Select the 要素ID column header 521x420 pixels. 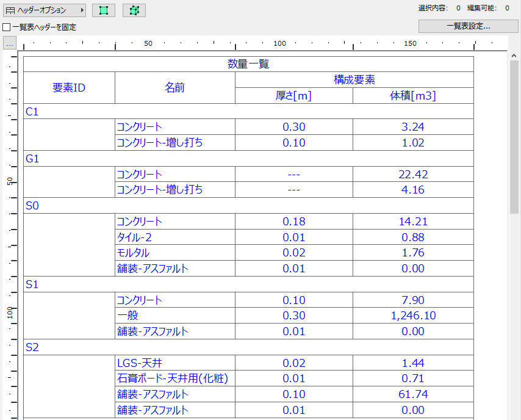(68, 87)
